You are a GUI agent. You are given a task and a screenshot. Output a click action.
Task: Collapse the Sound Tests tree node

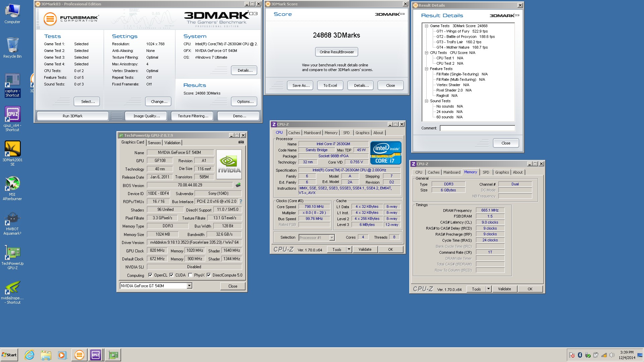click(x=427, y=101)
